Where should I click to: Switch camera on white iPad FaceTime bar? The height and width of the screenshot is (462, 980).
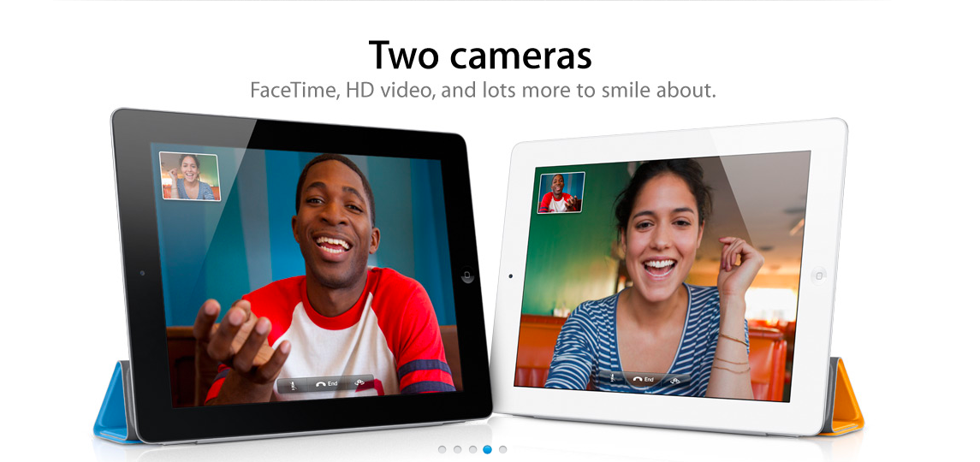click(x=675, y=380)
